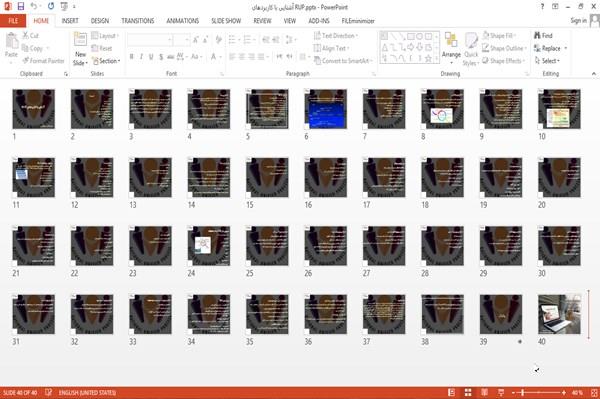Viewport: 600px width, 399px height.
Task: Click Slide Sorter view icon
Action: pyautogui.click(x=468, y=392)
